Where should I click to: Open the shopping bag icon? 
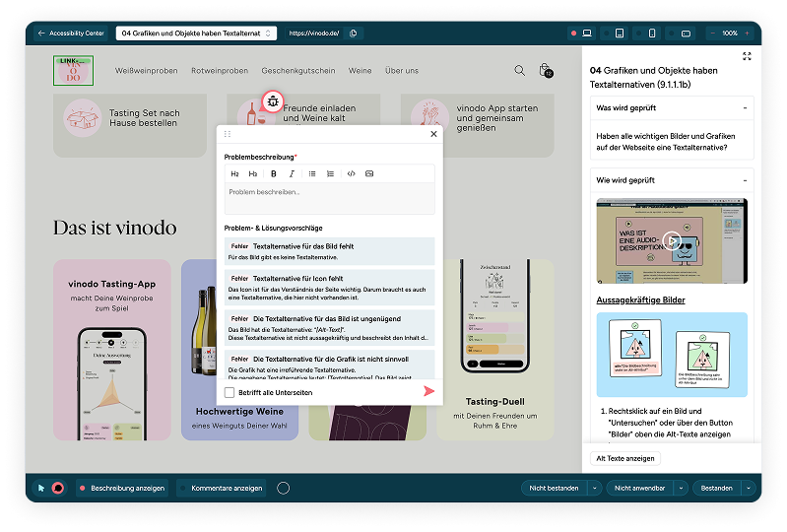point(546,71)
